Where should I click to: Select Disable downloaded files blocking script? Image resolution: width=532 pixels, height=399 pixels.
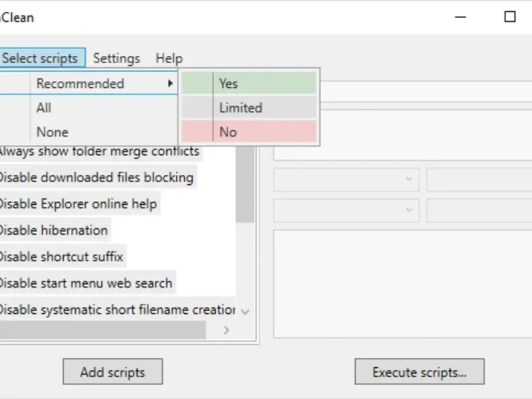(95, 178)
